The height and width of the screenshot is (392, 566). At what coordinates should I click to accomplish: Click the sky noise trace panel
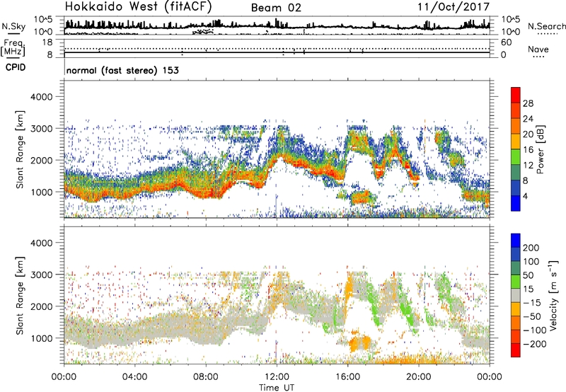pos(277,25)
